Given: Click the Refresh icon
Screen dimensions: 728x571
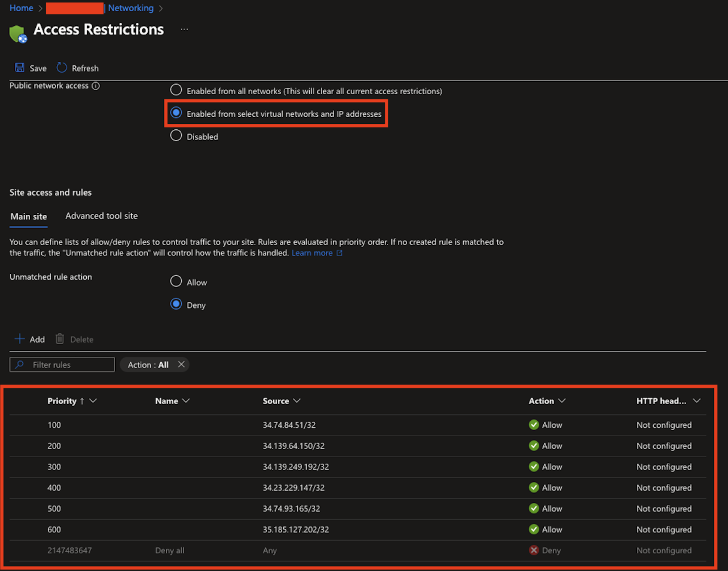Looking at the screenshot, I should pyautogui.click(x=61, y=67).
